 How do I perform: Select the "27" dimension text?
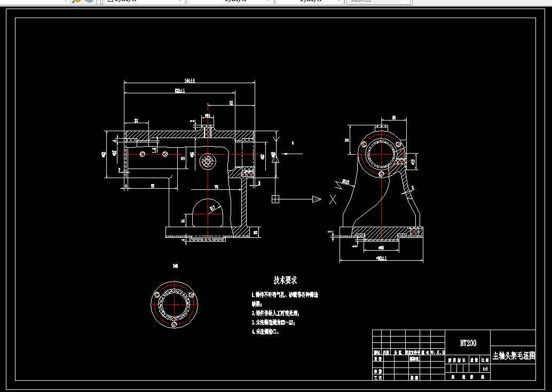(136, 121)
